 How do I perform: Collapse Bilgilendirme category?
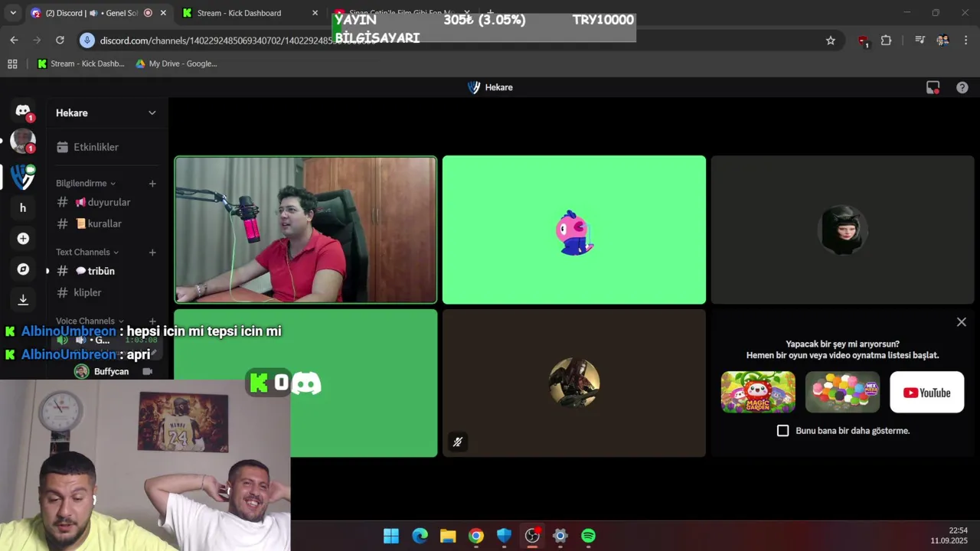point(86,184)
